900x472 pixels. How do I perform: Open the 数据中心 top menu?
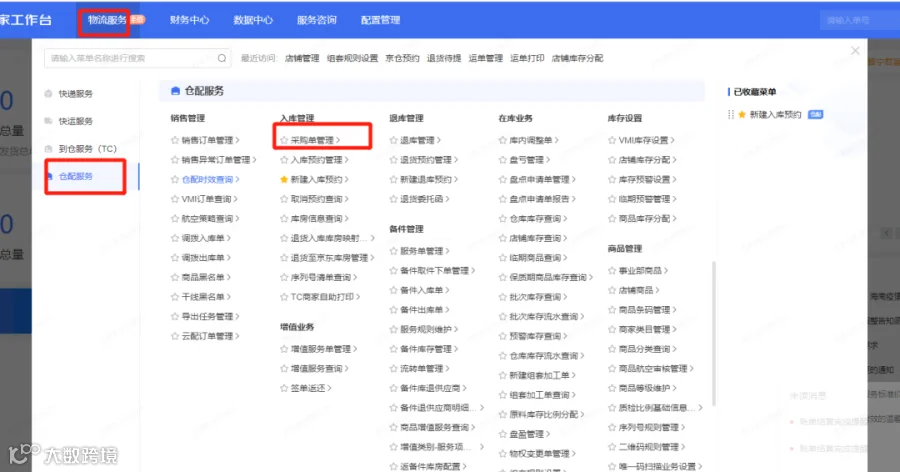click(253, 20)
